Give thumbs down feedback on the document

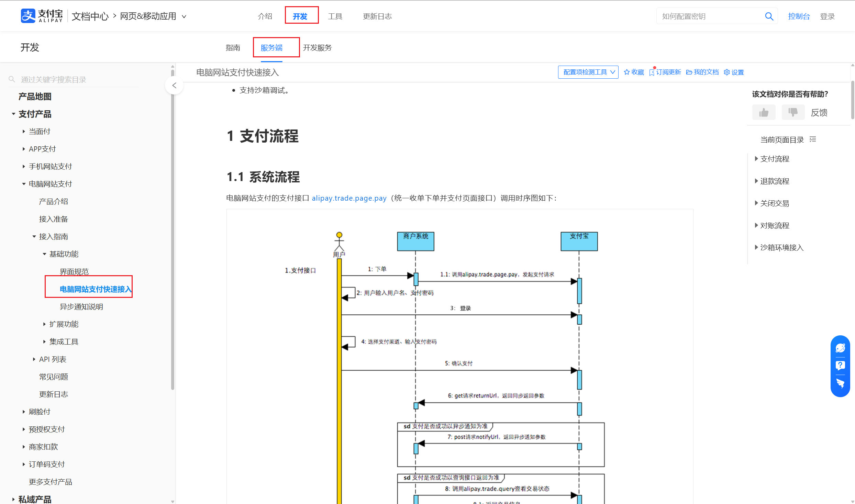click(x=793, y=112)
